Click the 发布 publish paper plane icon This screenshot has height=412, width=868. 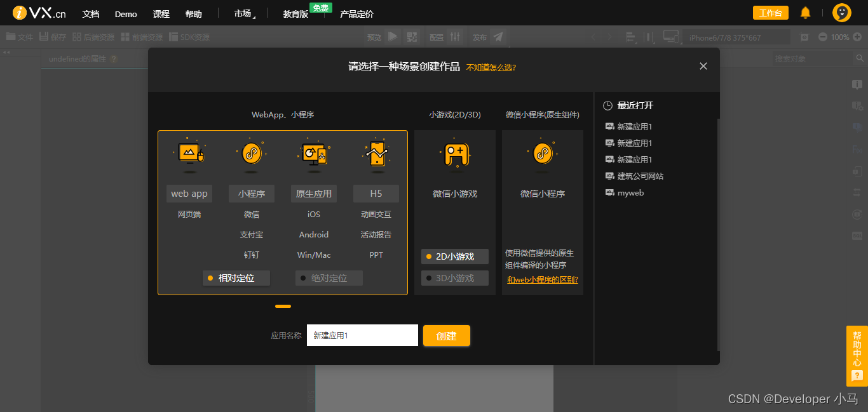pos(498,37)
